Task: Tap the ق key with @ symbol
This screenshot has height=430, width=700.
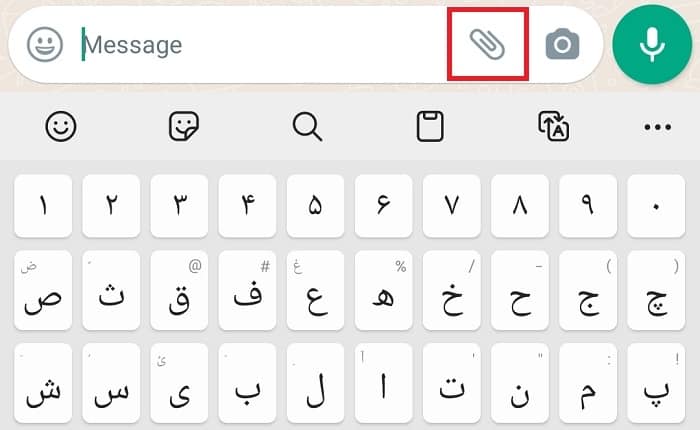Action: [x=179, y=291]
